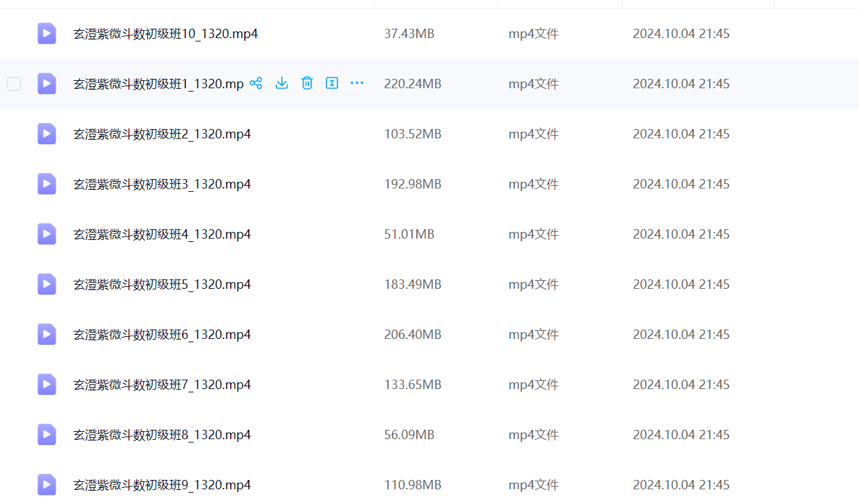Click video icon of 初级班10_1320.mp4
Screen dimensions: 859x504
point(47,33)
